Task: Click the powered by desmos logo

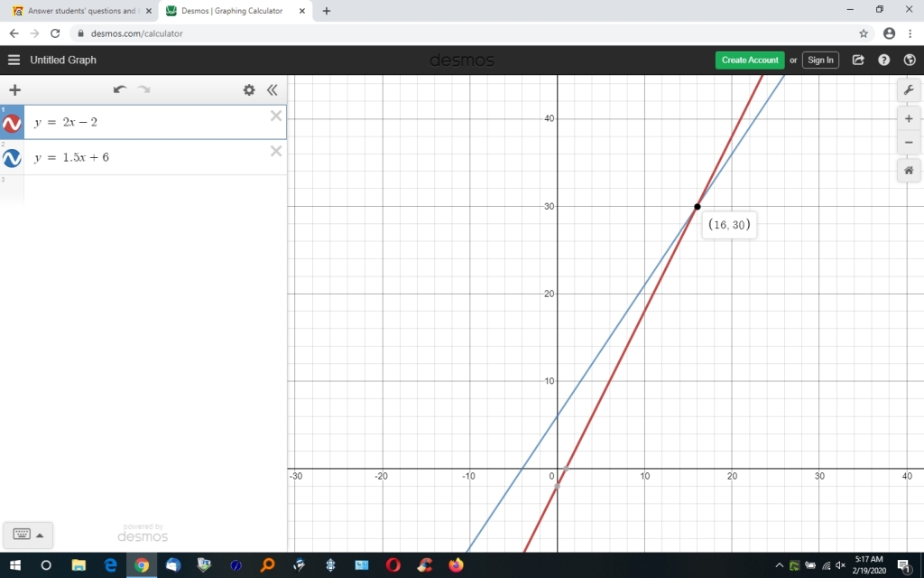Action: click(x=143, y=533)
